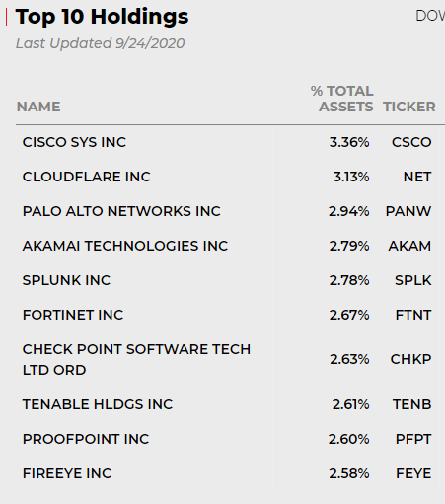Select CHECK POINT SOFTWARE TECH LTD ORD
The height and width of the screenshot is (504, 445).
pos(136,360)
